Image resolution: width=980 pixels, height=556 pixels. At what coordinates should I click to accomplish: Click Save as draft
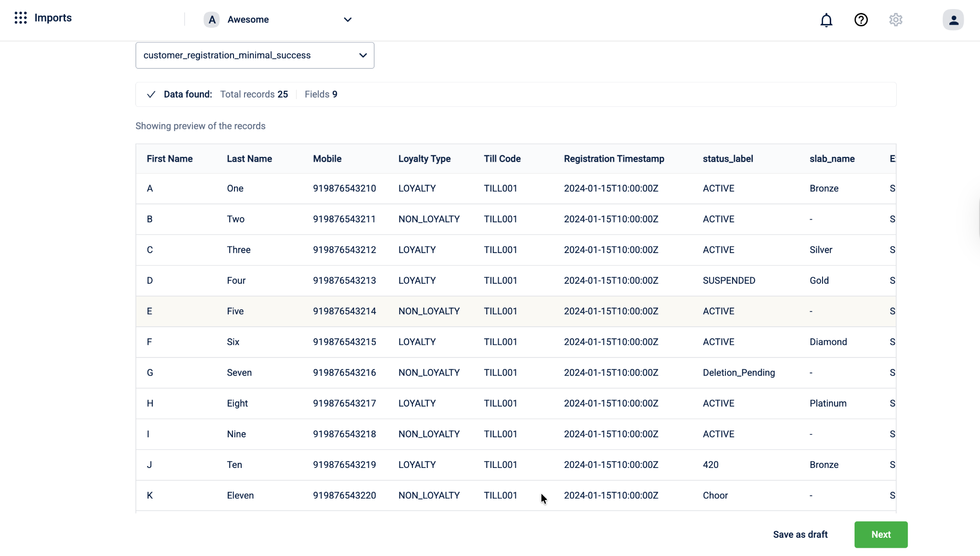800,534
